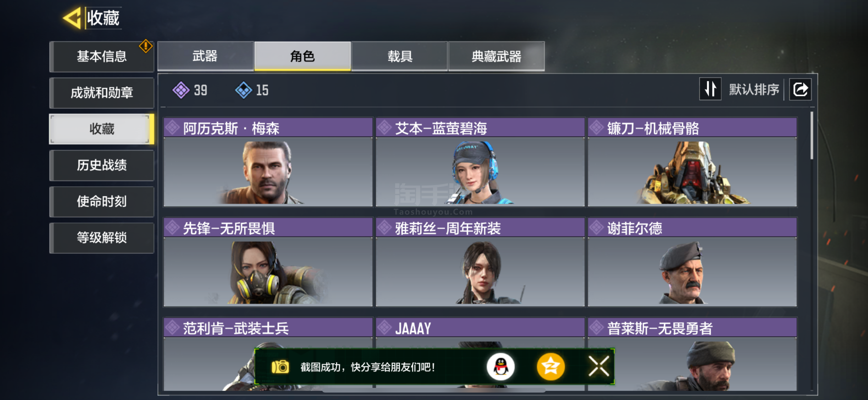Select the 镰刀-机械骨骼 character card
Screen dimensions: 868x400
693,162
